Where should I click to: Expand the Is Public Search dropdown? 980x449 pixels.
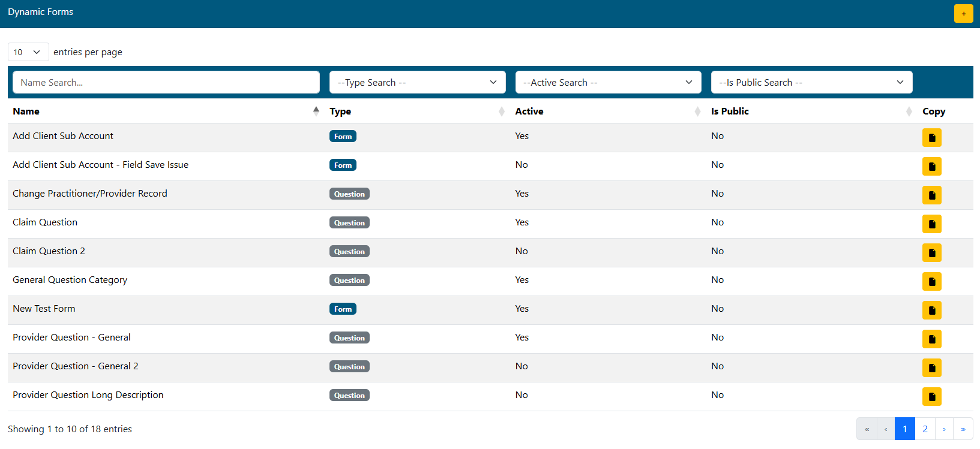pyautogui.click(x=811, y=82)
